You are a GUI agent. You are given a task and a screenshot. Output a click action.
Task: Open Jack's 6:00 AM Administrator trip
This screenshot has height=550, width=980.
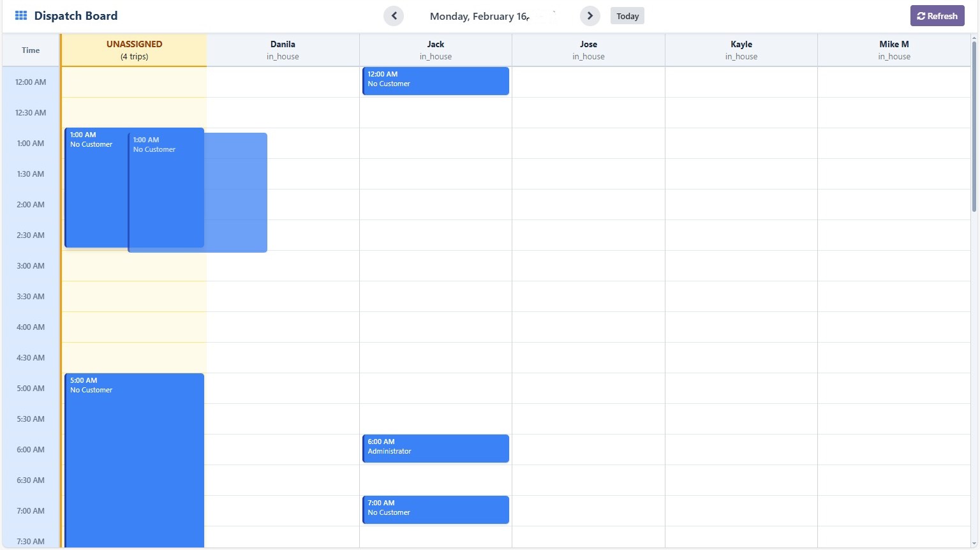click(435, 449)
